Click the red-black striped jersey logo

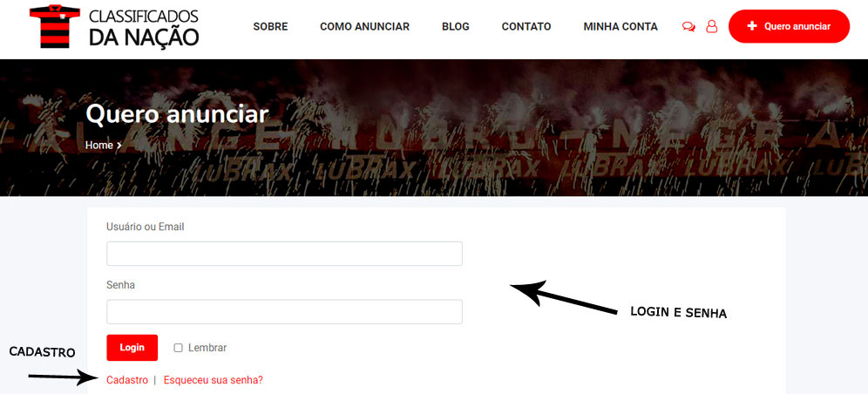click(x=54, y=26)
